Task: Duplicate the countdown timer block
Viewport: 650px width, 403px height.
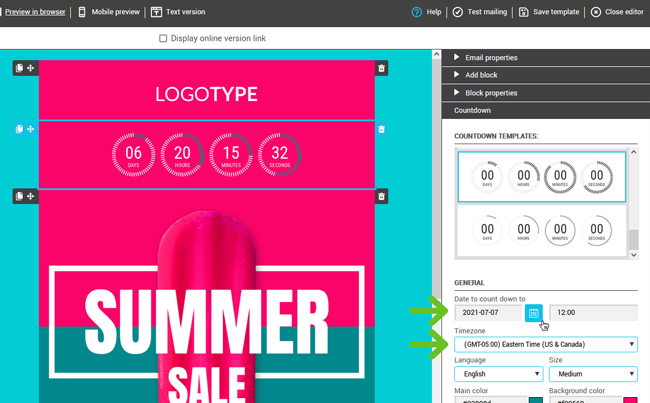Action: pyautogui.click(x=19, y=129)
